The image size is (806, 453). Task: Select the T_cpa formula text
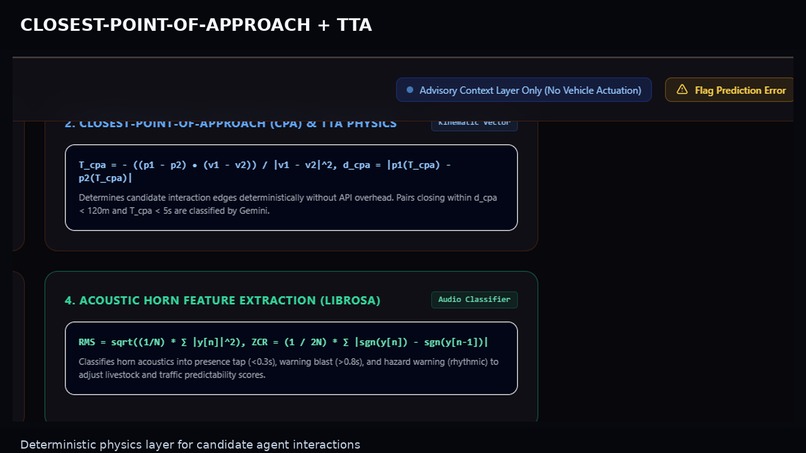click(264, 171)
